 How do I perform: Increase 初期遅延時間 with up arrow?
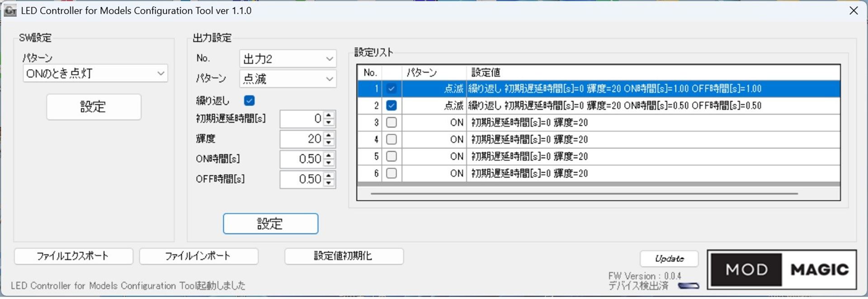coord(329,115)
